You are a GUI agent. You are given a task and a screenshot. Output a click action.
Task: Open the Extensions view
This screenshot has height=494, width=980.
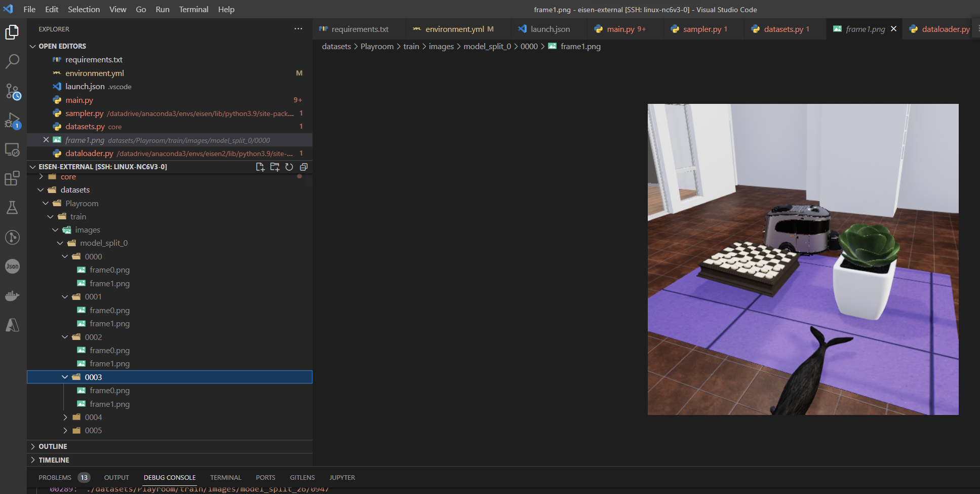[x=12, y=178]
